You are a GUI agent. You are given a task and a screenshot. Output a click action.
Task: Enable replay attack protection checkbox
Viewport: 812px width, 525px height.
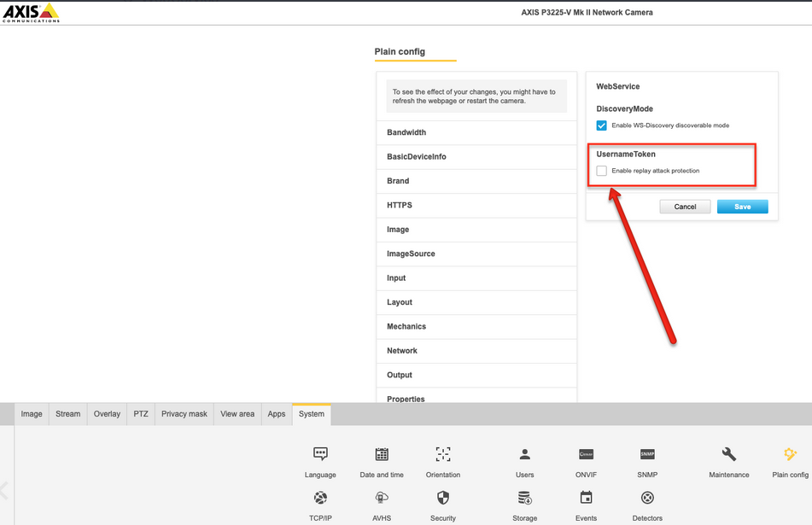(602, 171)
